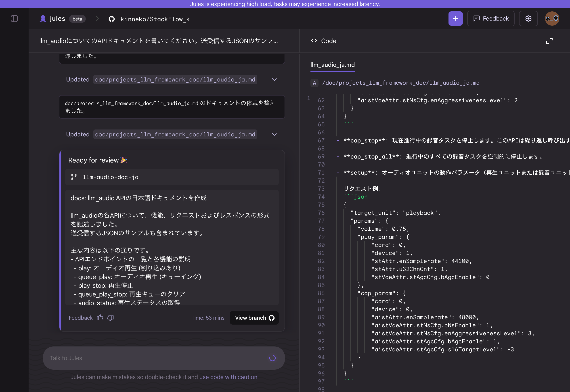Click the jules home title
570x392 pixels.
click(57, 19)
